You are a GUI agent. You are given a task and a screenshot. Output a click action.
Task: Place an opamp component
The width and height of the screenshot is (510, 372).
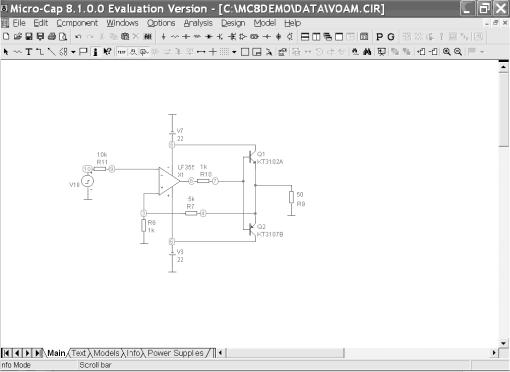pyautogui.click(x=243, y=37)
